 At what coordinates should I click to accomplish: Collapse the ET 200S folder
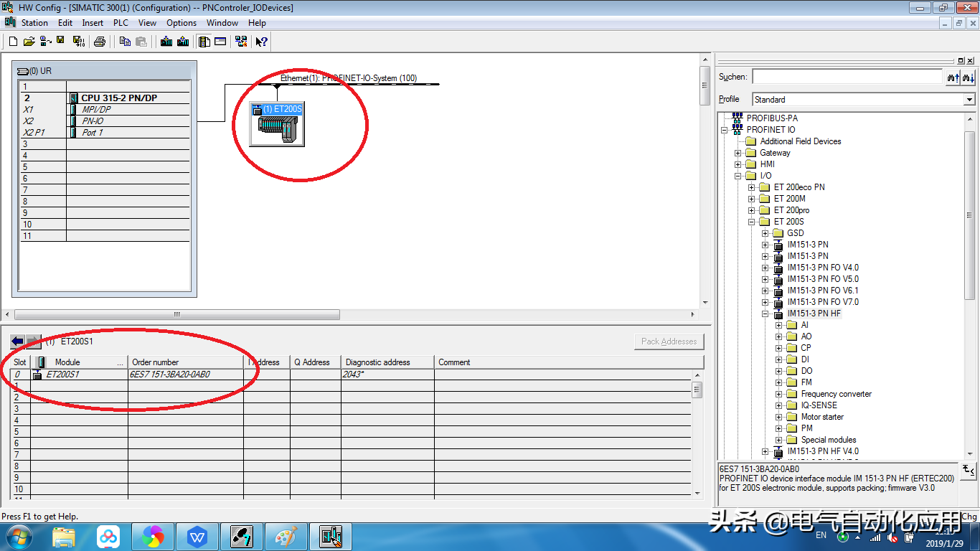coord(751,222)
